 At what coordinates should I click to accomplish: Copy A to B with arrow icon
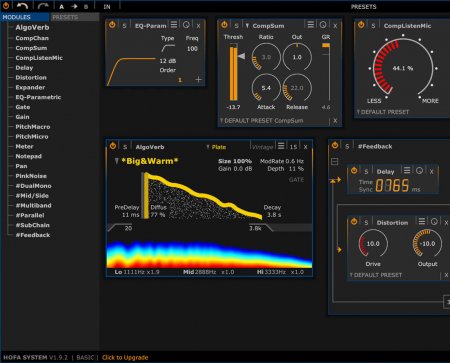74,7
